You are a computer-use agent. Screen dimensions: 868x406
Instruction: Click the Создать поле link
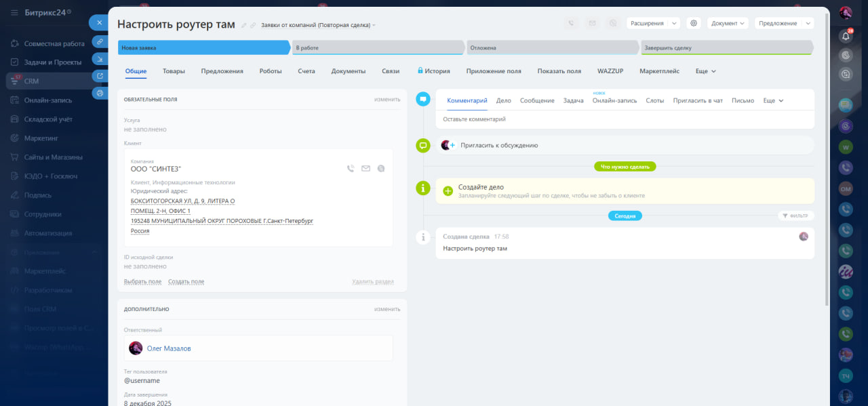point(186,282)
